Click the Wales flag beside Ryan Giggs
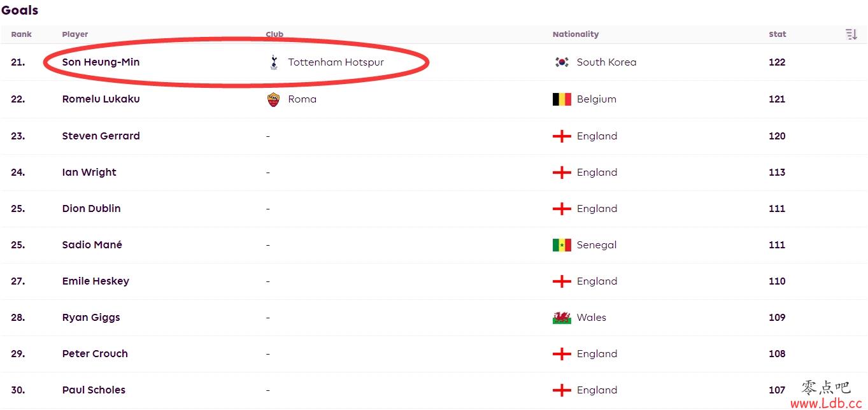 [562, 318]
